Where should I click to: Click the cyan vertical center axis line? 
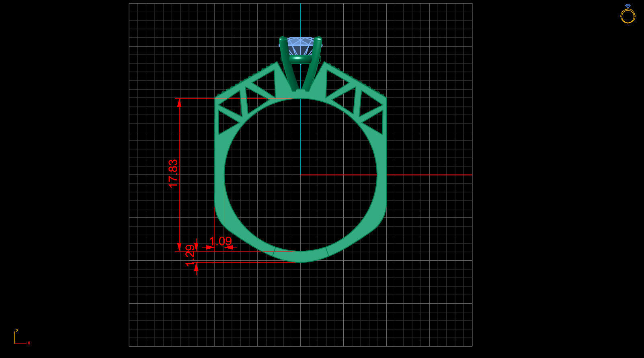pos(300,88)
